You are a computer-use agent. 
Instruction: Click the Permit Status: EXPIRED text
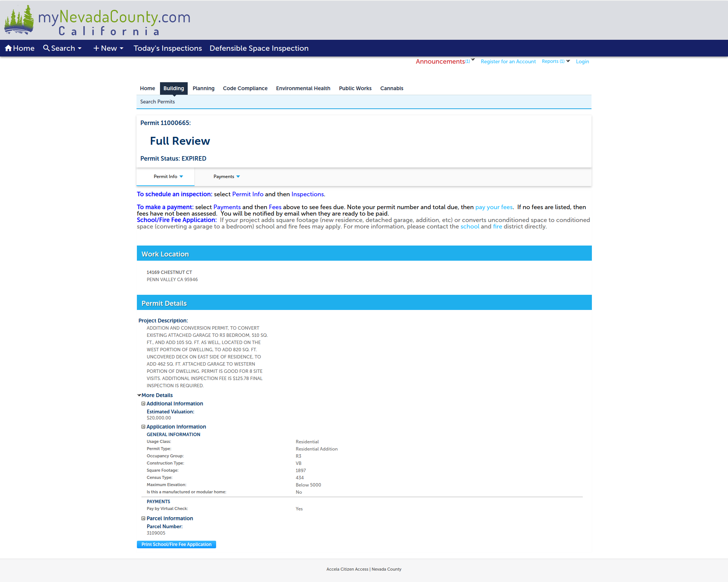click(173, 158)
